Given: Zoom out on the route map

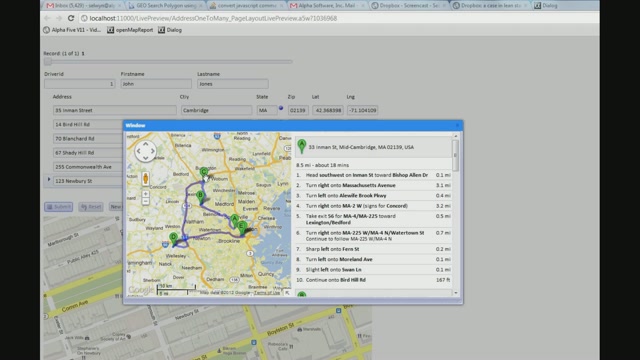Looking at the screenshot, I should pos(145,201).
